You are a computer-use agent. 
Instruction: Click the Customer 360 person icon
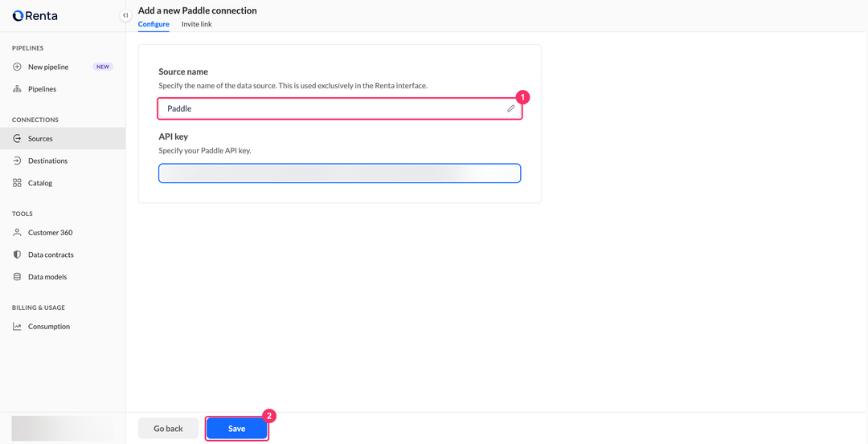(x=17, y=233)
